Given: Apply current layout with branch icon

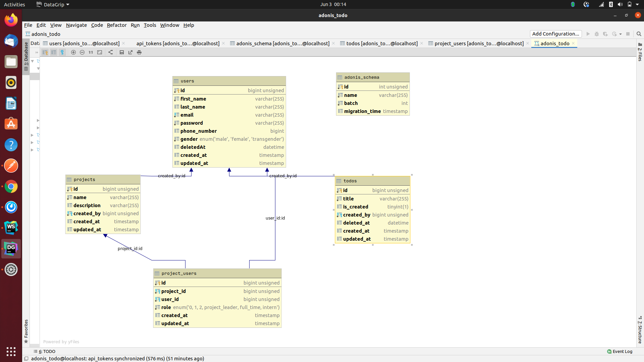Looking at the screenshot, I should [x=111, y=52].
